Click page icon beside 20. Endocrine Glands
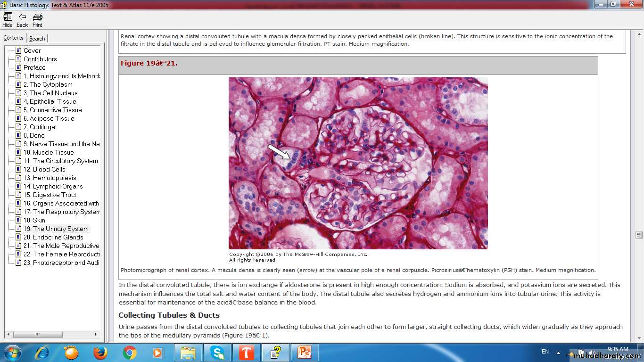Screen dimensions: 644x362 (x=18, y=237)
